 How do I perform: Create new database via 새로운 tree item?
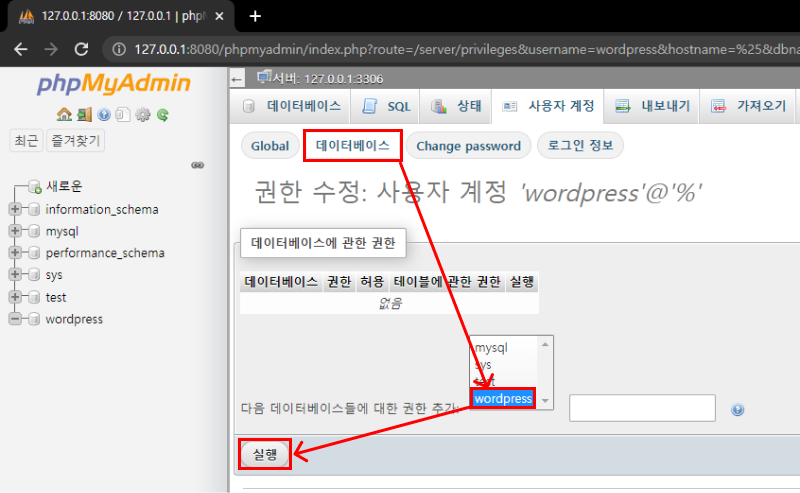coord(63,186)
